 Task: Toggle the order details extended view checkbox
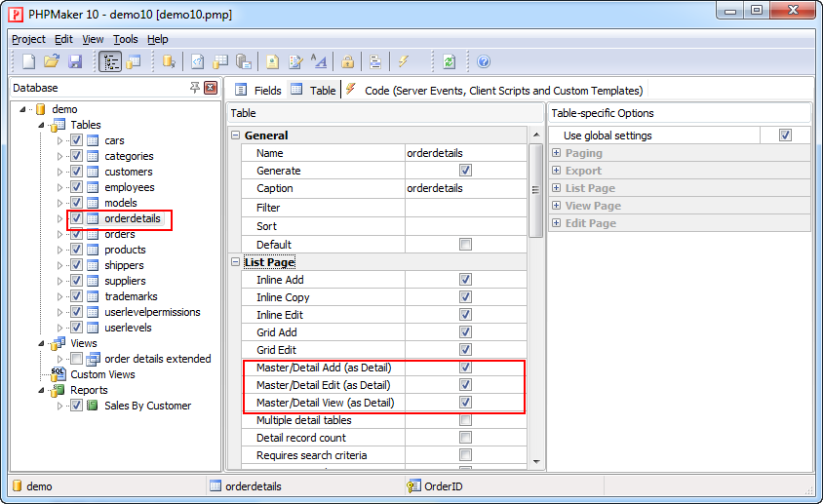click(77, 359)
